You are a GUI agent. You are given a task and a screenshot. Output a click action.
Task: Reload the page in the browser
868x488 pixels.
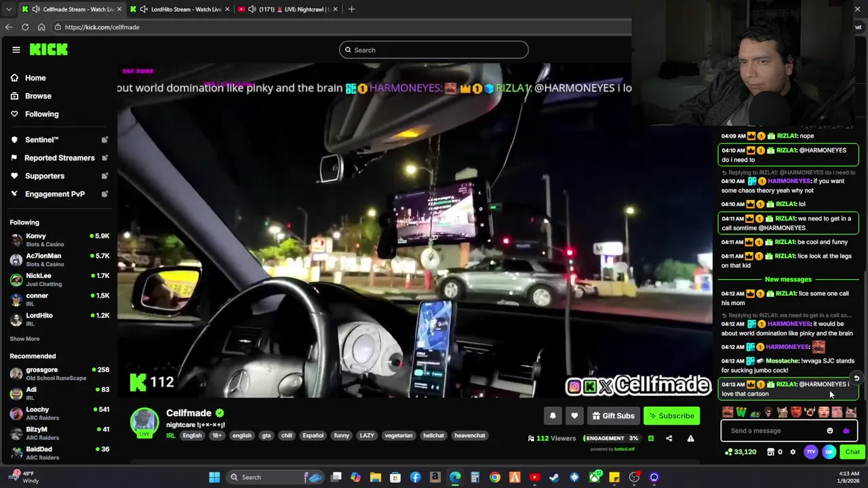(25, 27)
